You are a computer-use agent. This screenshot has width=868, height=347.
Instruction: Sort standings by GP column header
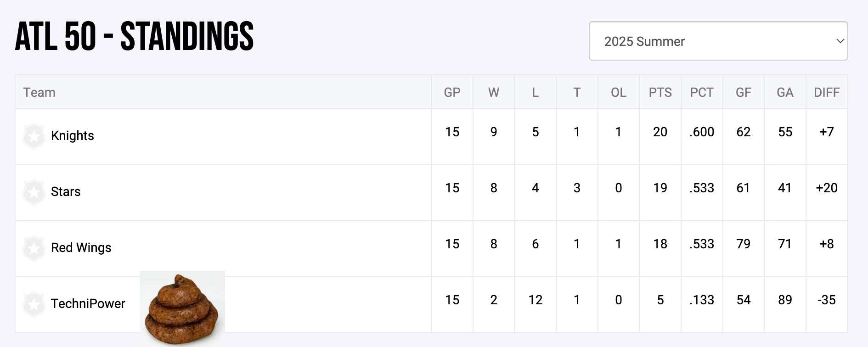click(452, 93)
